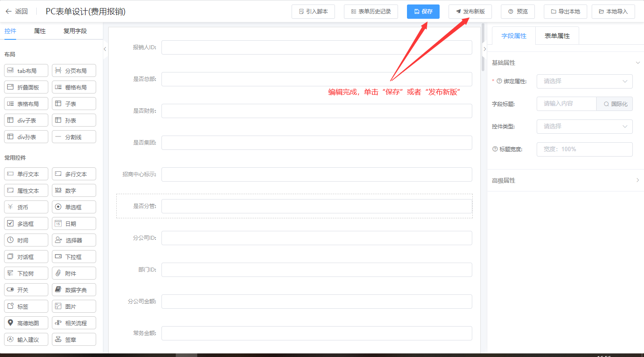This screenshot has height=357, width=644.
Task: Pick the 表格布局 control
Action: click(26, 104)
